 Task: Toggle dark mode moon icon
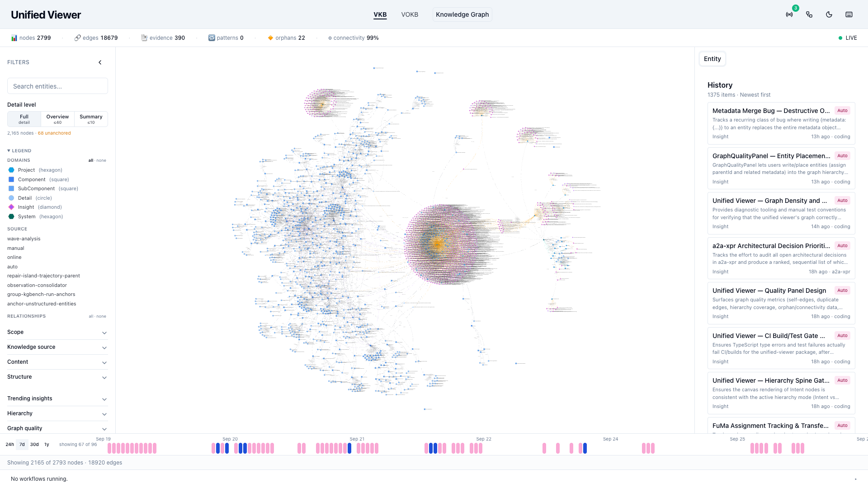point(829,14)
